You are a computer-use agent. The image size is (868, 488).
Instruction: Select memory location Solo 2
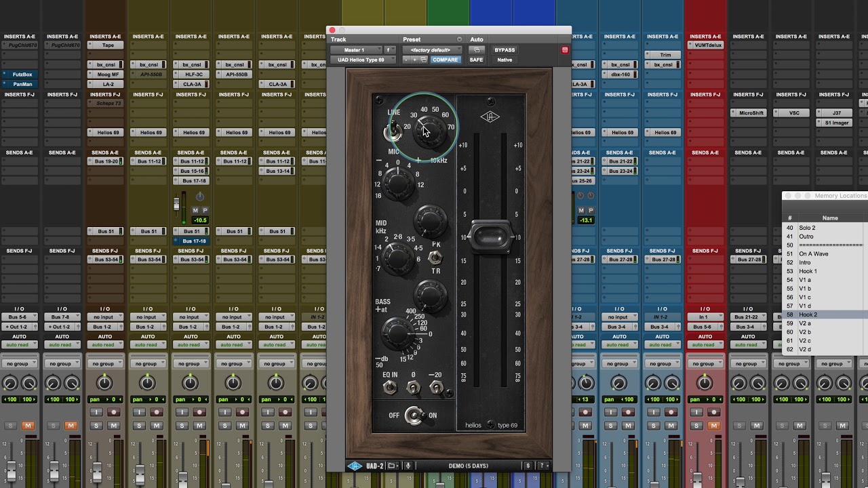pos(807,228)
